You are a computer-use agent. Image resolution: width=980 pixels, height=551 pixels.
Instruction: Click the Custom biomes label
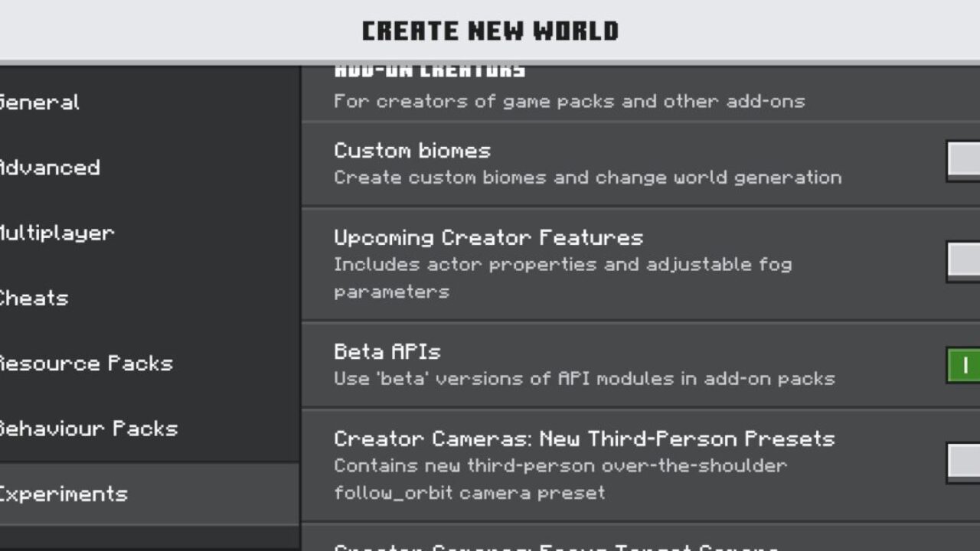412,151
